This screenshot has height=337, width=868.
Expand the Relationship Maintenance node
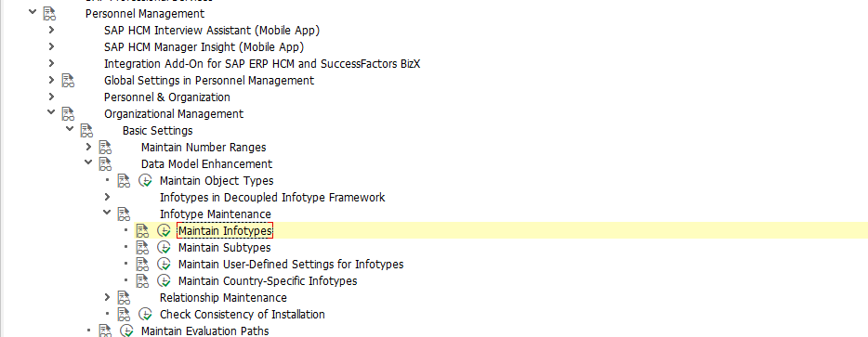coord(107,298)
